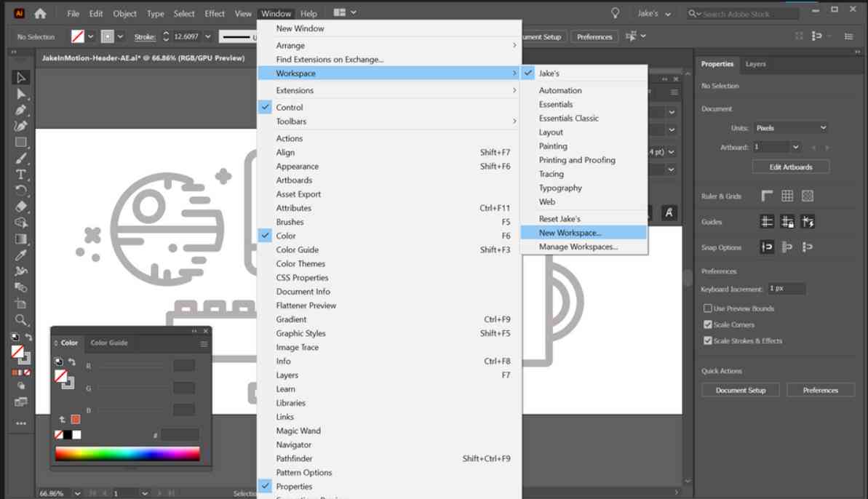The height and width of the screenshot is (499, 868).
Task: Disable Scale Strokes & Effects
Action: click(x=708, y=340)
